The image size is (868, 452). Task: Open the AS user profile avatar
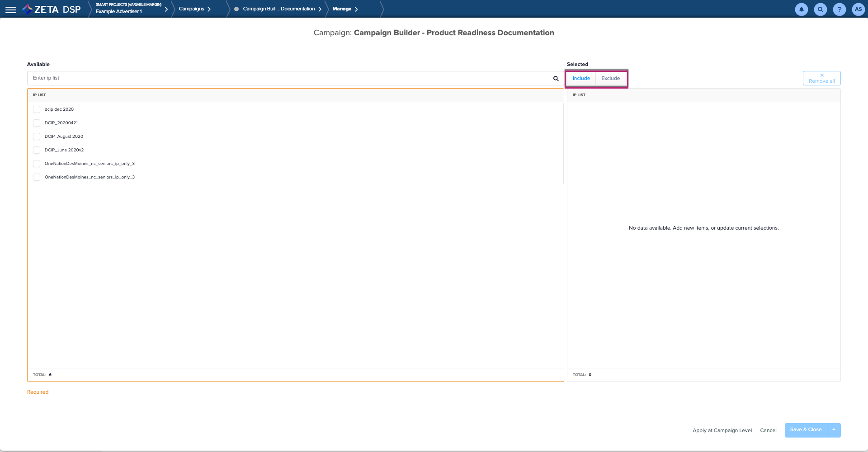[x=858, y=9]
